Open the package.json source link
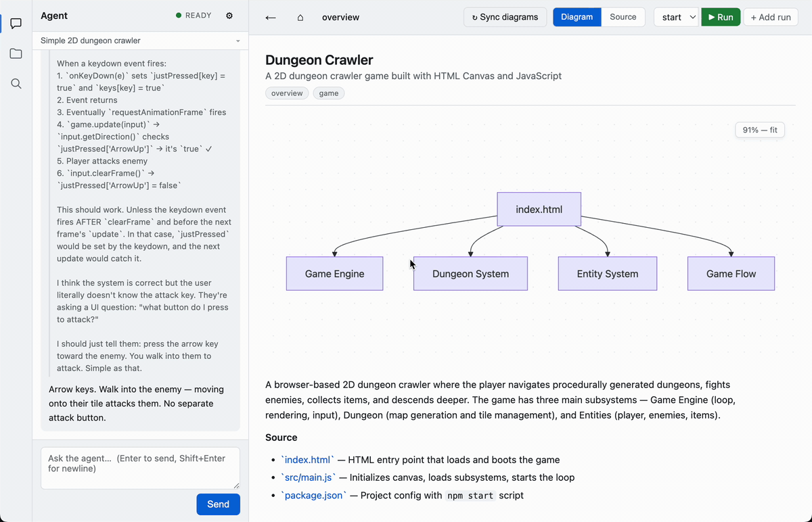812x522 pixels. [x=313, y=495]
